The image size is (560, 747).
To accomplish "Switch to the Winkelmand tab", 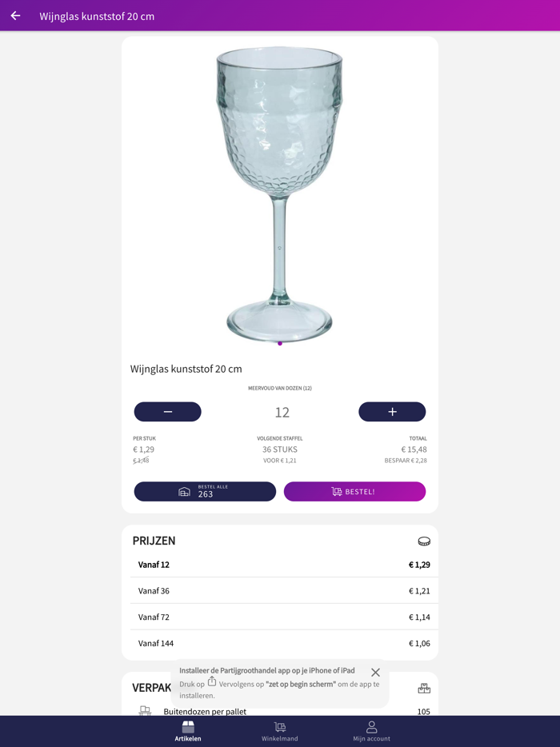I will (x=280, y=731).
